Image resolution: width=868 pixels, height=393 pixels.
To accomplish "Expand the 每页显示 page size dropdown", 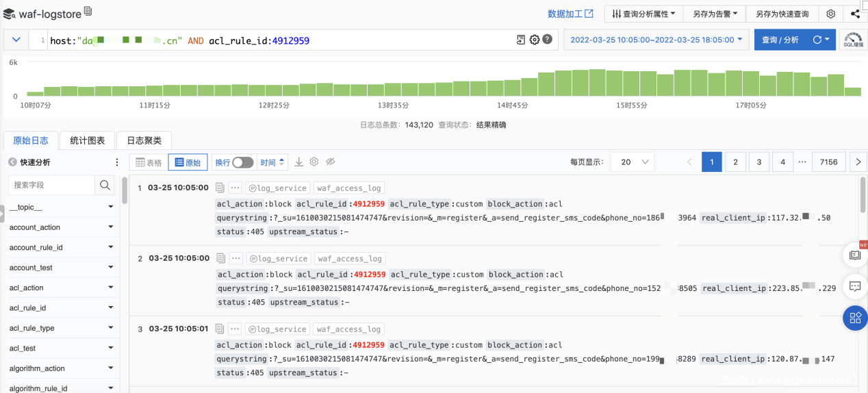I will 632,162.
